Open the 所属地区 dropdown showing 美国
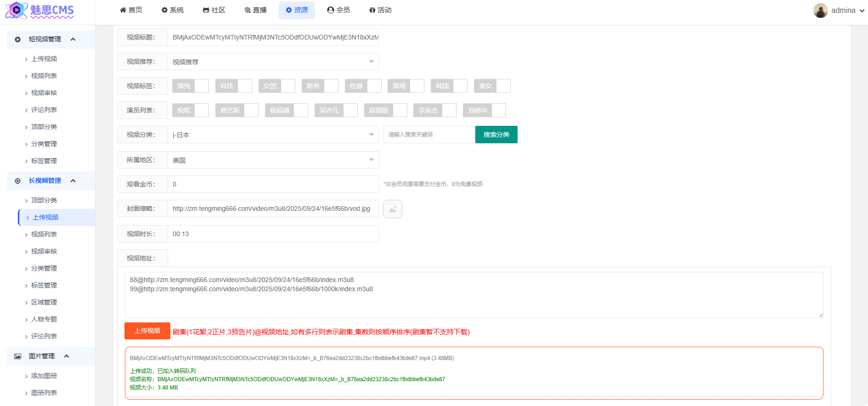Screen dimensions: 868x406 tap(273, 160)
